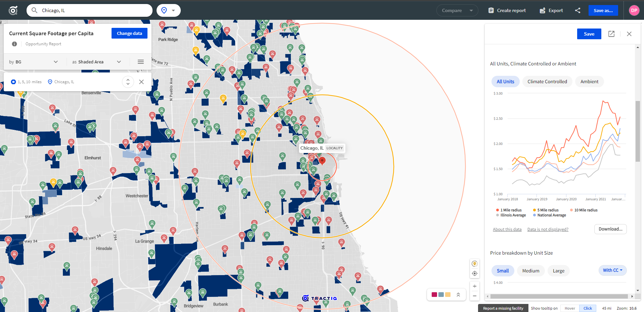This screenshot has width=644, height=312.
Task: Click the yellow facility marker near Park Ridge
Action: tap(197, 30)
